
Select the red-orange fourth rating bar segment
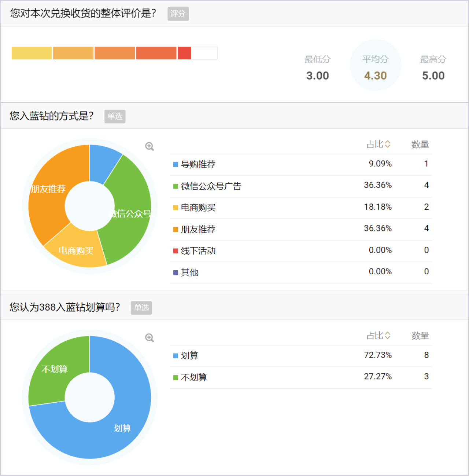coord(156,53)
